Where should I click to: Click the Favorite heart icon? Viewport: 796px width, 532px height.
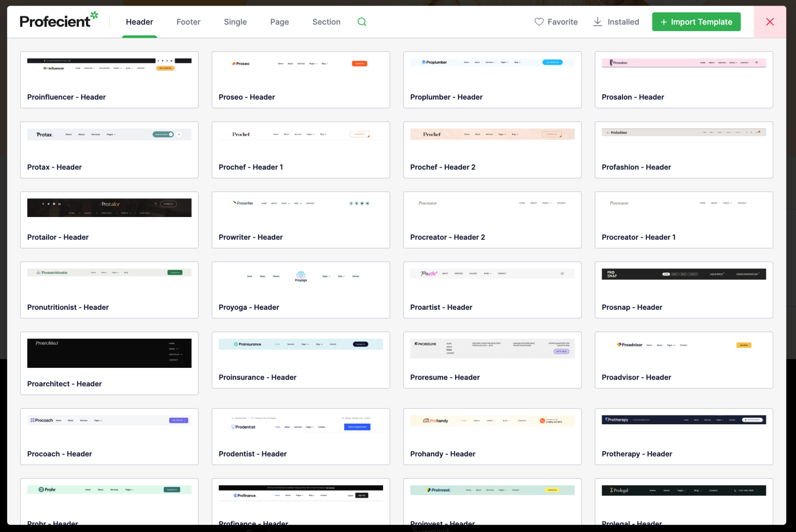click(x=556, y=22)
